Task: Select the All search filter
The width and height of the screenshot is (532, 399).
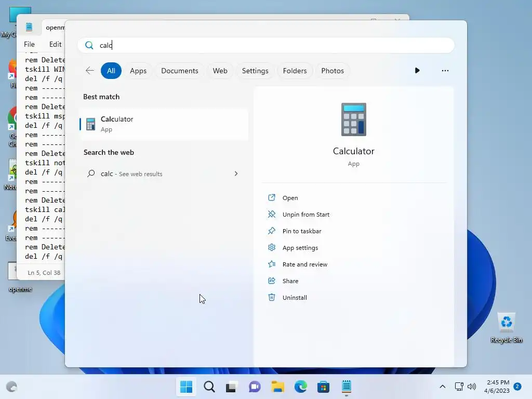Action: 111,71
